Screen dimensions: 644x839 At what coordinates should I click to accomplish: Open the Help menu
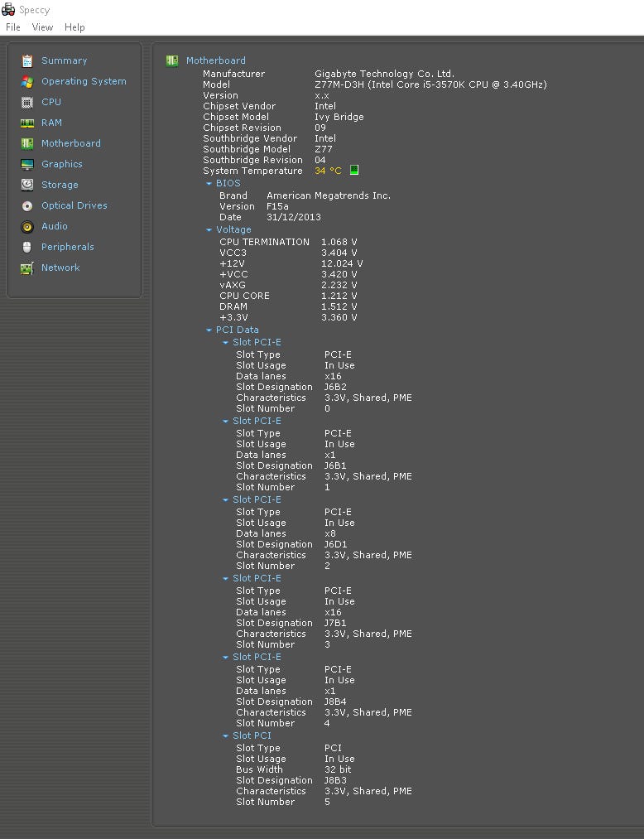74,27
